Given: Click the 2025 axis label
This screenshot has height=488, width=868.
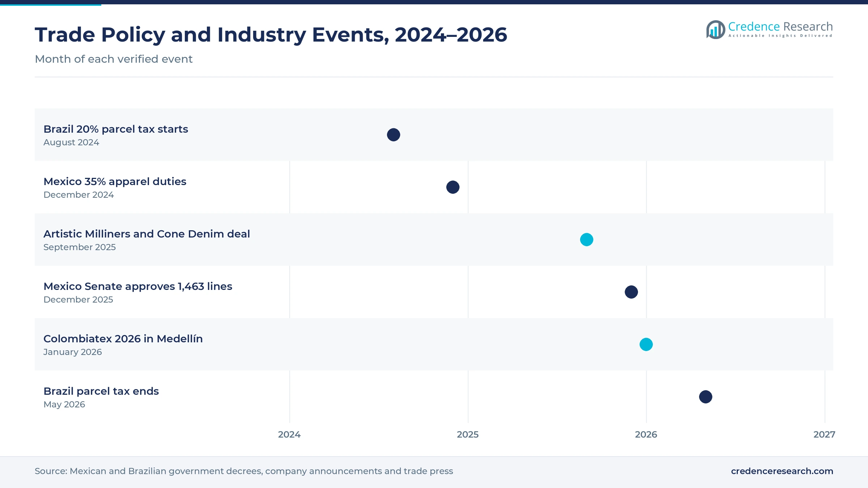Looking at the screenshot, I should point(468,435).
